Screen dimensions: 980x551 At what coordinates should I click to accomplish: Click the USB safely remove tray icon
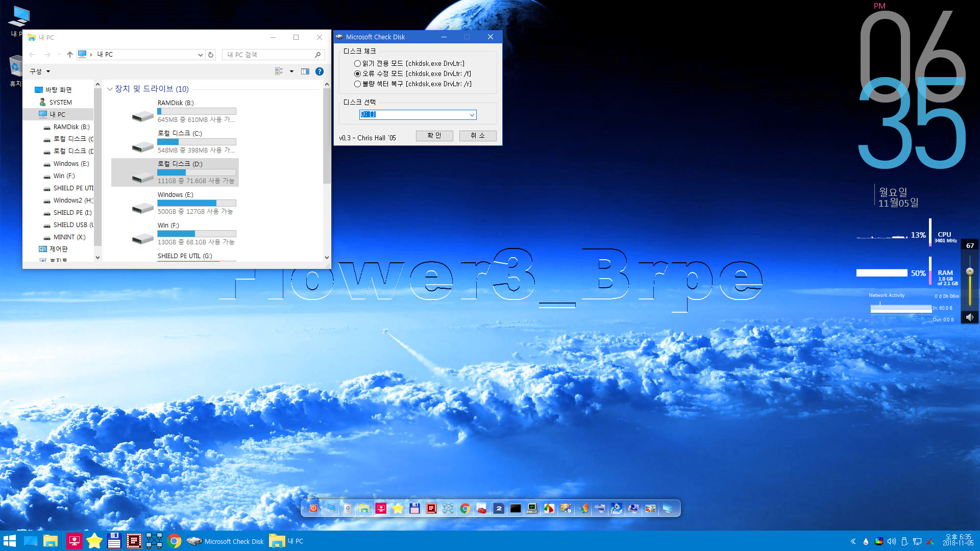click(x=904, y=541)
